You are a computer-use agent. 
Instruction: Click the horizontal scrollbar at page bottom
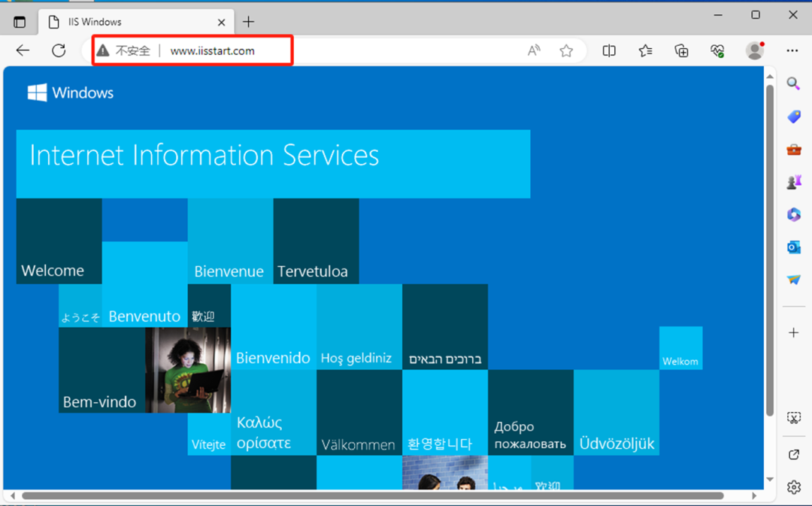point(372,496)
